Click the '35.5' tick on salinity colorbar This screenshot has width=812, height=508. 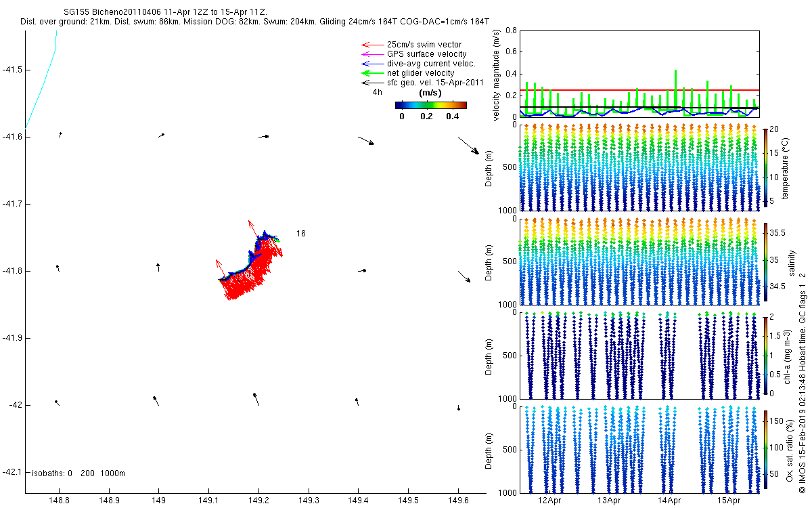(x=777, y=232)
